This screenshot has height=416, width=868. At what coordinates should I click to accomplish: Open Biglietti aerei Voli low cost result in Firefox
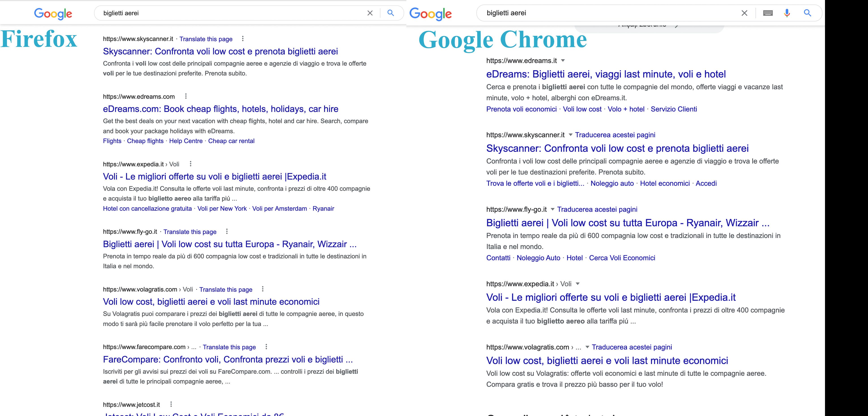[230, 244]
